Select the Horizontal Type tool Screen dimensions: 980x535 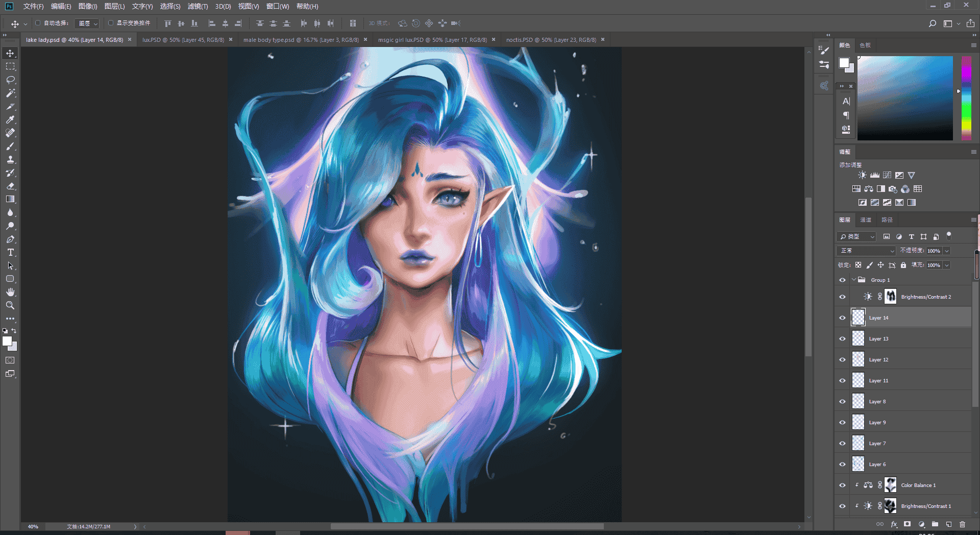[10, 252]
